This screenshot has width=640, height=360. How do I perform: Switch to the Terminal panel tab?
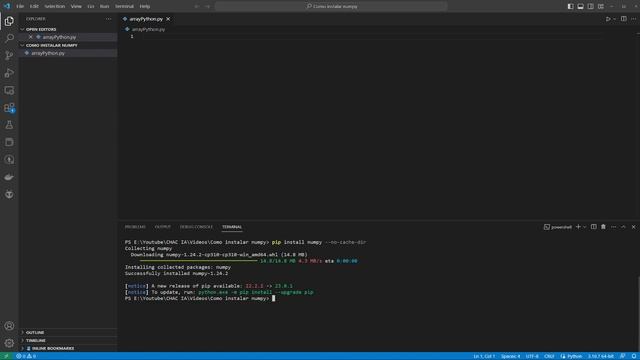pos(232,227)
